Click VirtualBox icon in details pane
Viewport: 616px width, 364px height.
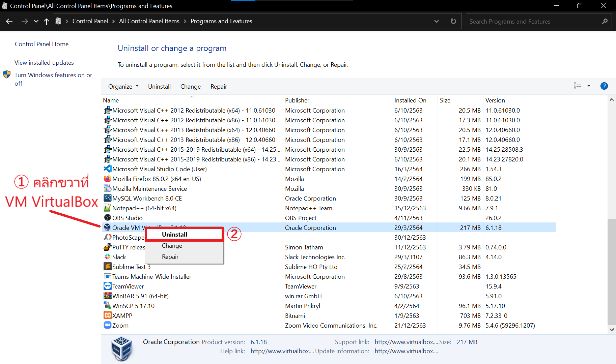pos(121,349)
